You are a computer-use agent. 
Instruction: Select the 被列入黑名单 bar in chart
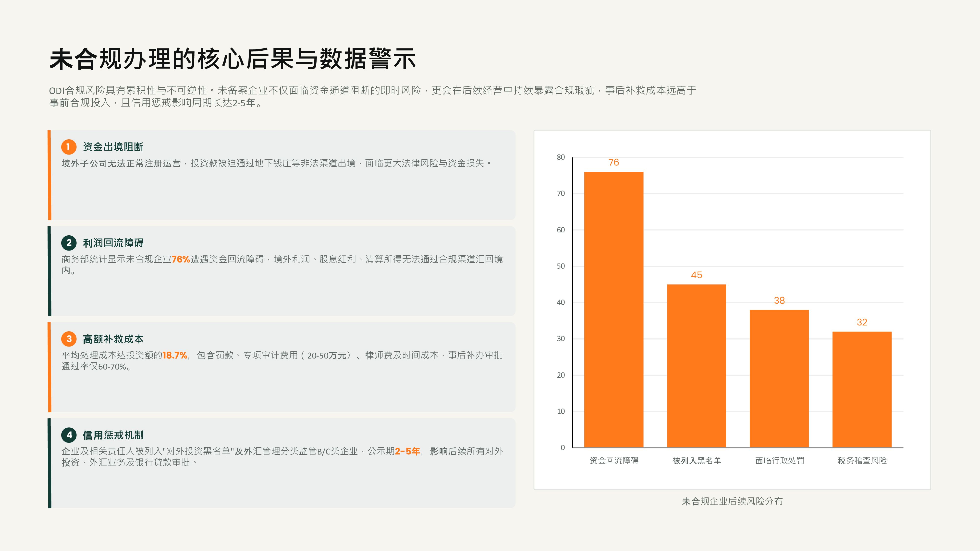(x=697, y=366)
